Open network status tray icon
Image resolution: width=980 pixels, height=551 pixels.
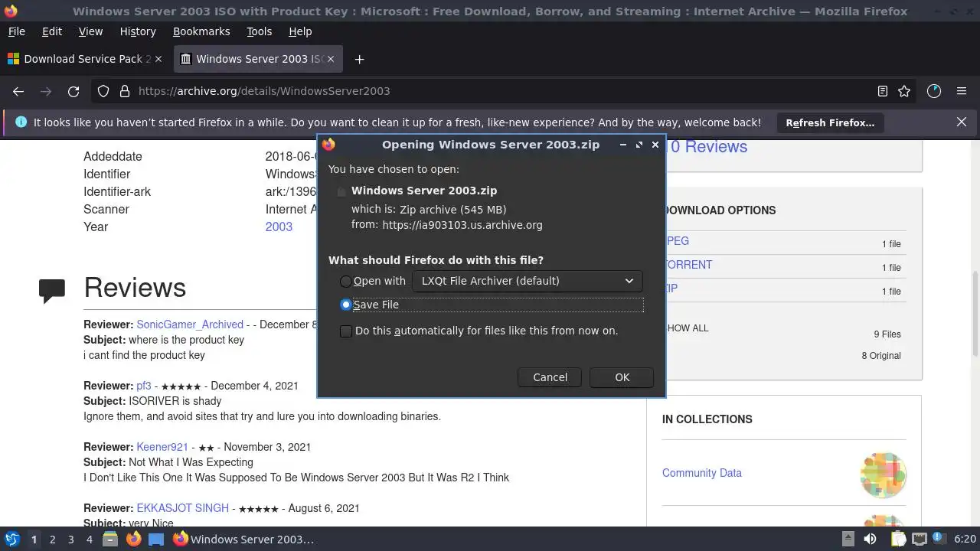point(920,539)
